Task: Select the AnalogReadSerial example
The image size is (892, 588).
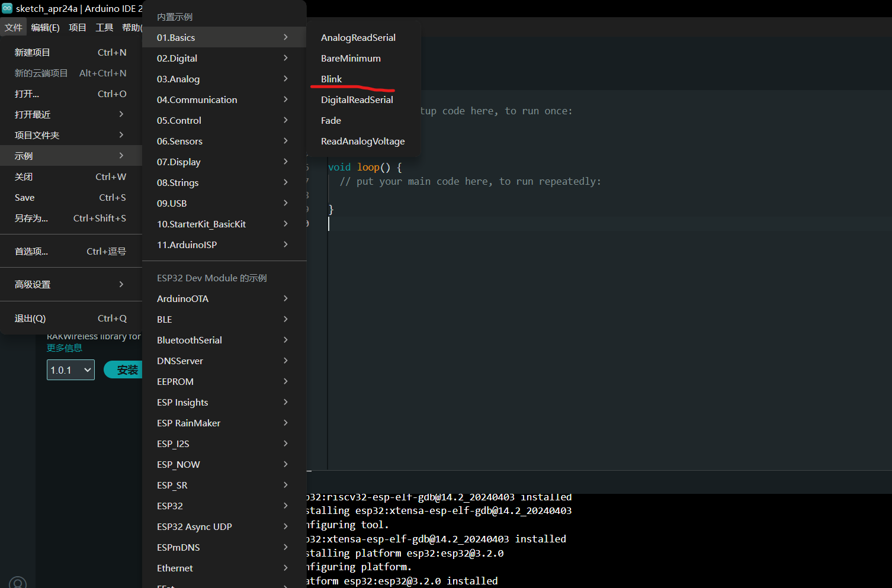Action: click(358, 37)
